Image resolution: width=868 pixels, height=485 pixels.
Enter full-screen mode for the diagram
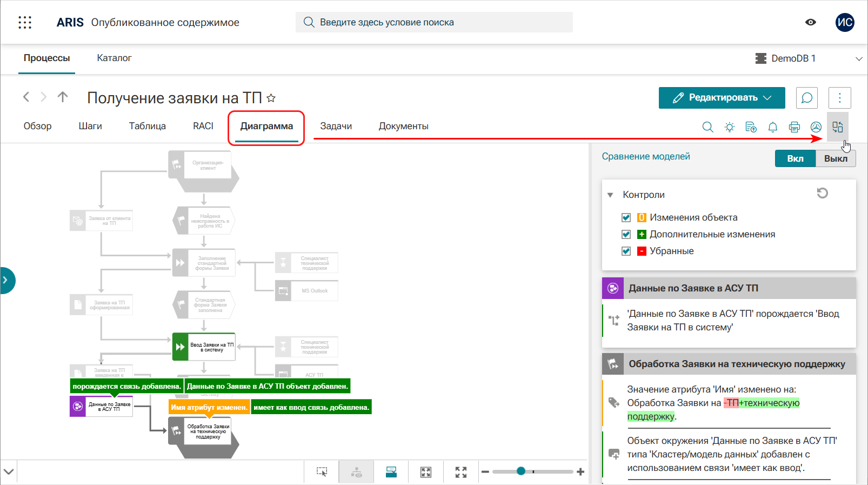[461, 472]
